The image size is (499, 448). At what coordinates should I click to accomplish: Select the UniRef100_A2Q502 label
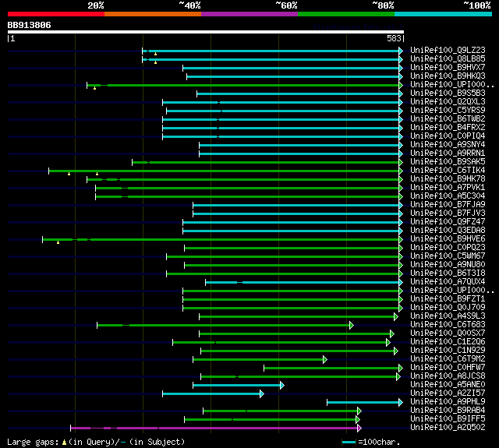pos(448,428)
